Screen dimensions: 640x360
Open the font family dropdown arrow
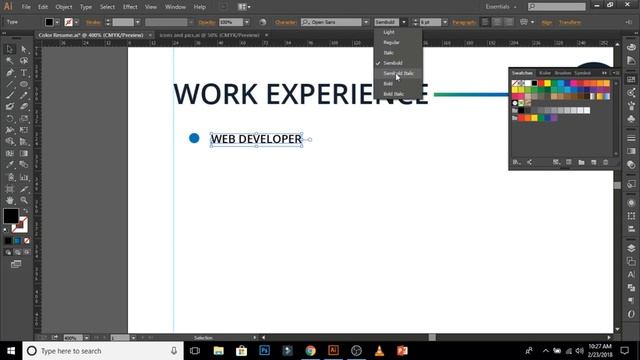366,22
